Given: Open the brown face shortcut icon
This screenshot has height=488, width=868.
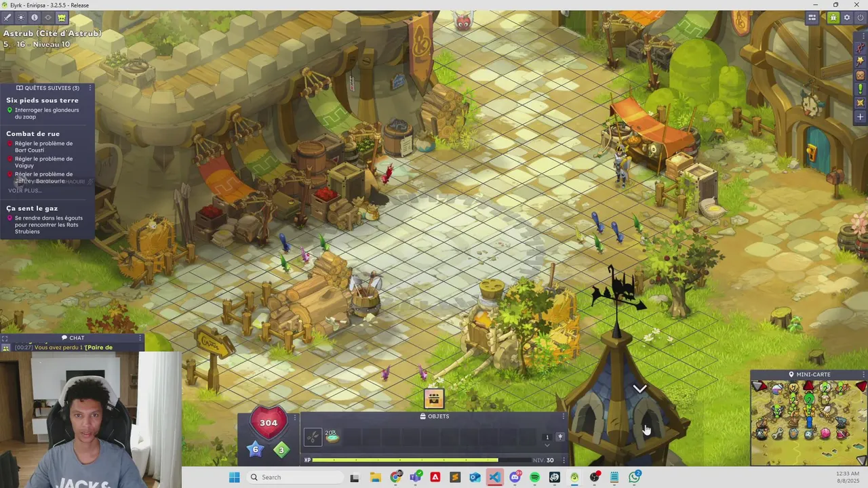Looking at the screenshot, I should (860, 75).
